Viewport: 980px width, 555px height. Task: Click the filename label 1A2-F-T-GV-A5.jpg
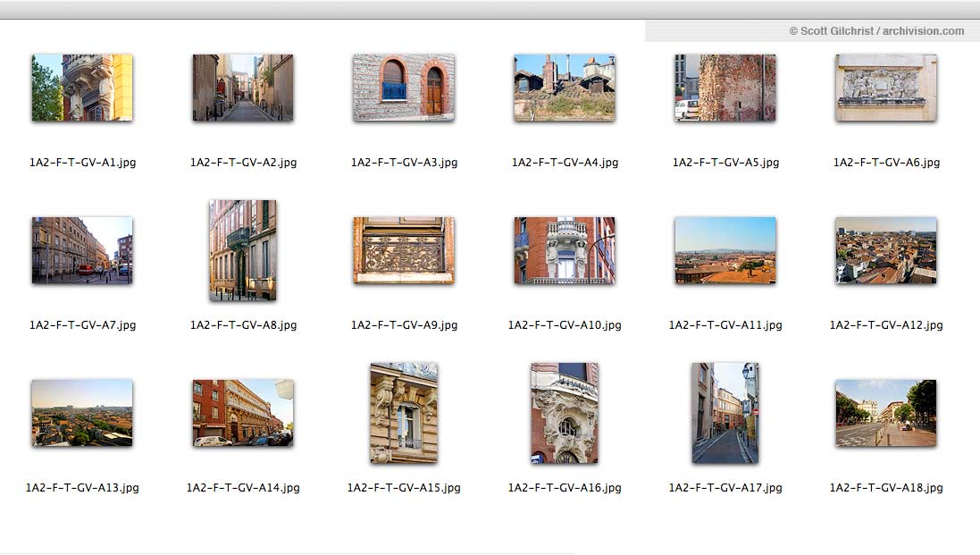pyautogui.click(x=725, y=163)
